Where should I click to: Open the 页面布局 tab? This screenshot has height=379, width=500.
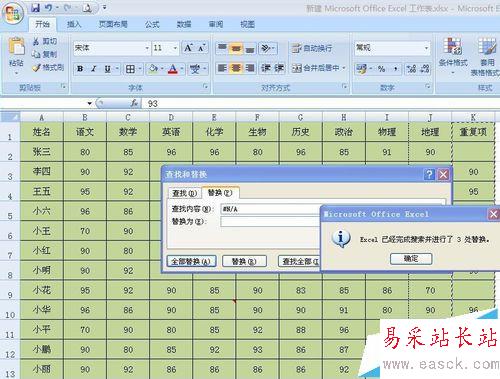click(113, 24)
